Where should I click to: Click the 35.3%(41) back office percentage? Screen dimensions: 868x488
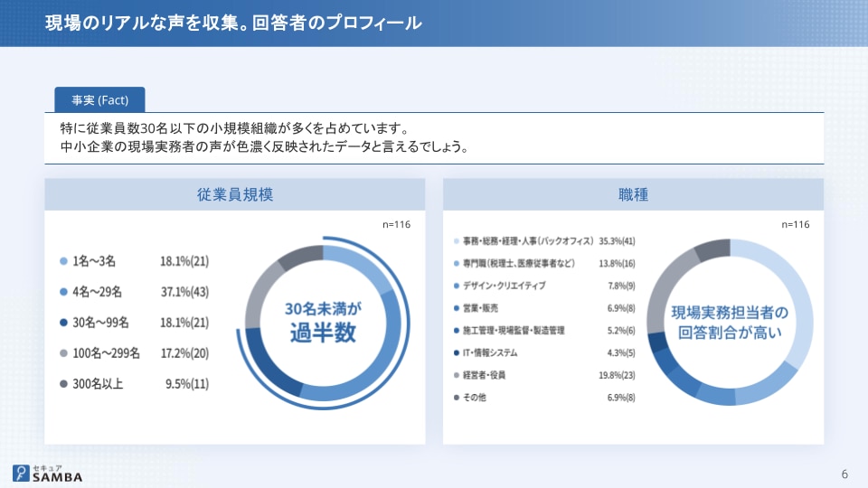click(618, 241)
